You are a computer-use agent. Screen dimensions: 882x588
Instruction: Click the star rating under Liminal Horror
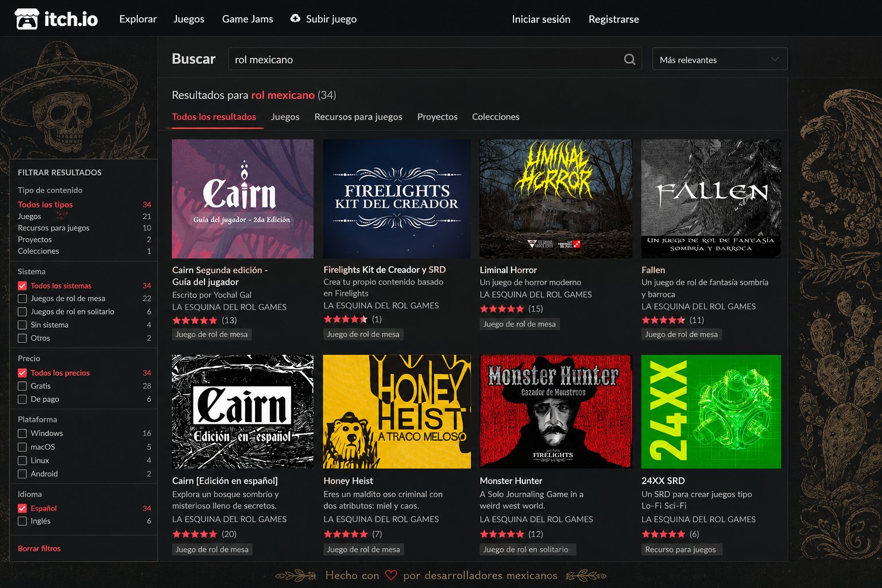pos(502,308)
